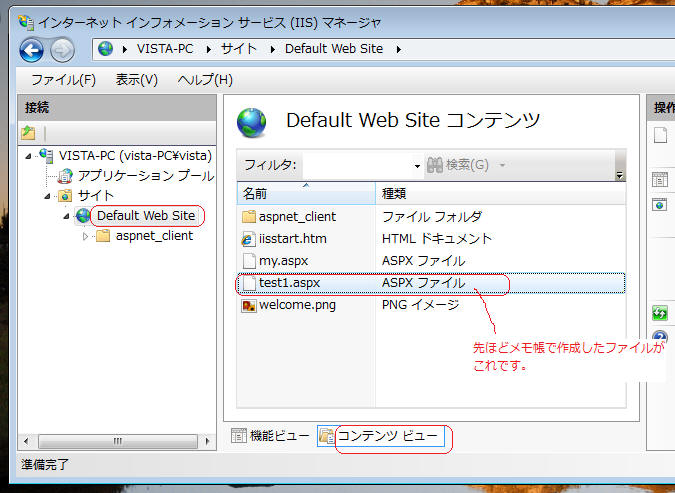The width and height of the screenshot is (675, 493).
Task: Open the フィルタ dropdown arrow
Action: point(417,166)
